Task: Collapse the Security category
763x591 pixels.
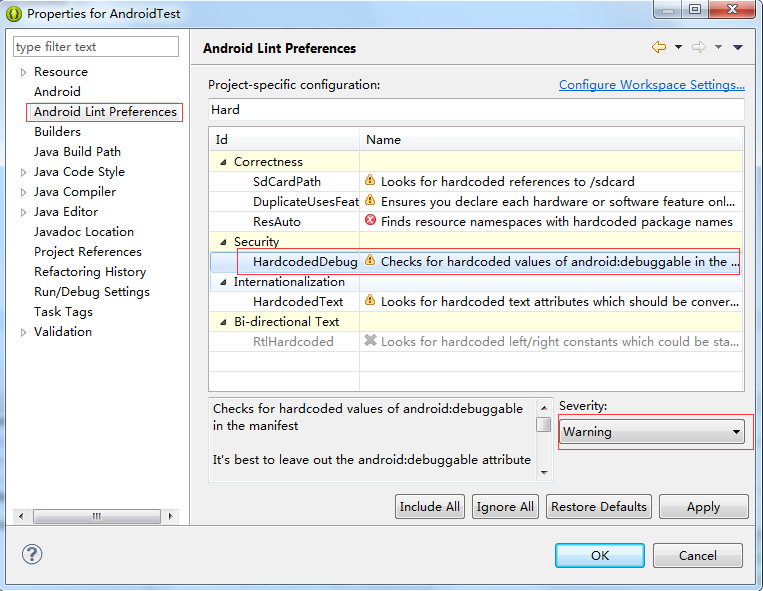Action: (x=223, y=242)
